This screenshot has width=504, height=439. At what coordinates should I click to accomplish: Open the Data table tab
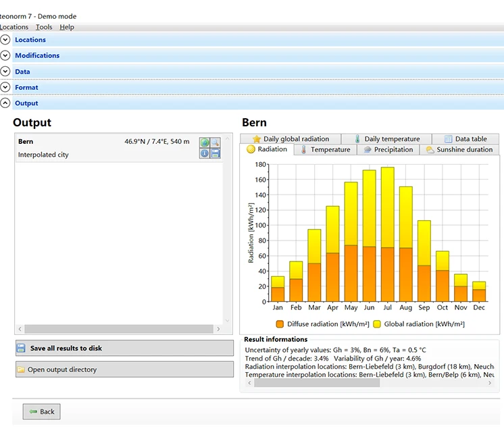(x=465, y=138)
